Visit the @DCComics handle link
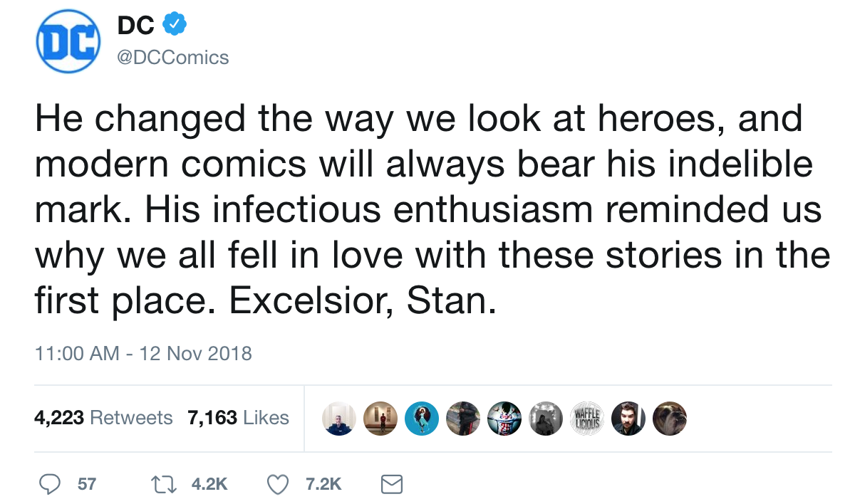The width and height of the screenshot is (855, 504). click(x=172, y=57)
